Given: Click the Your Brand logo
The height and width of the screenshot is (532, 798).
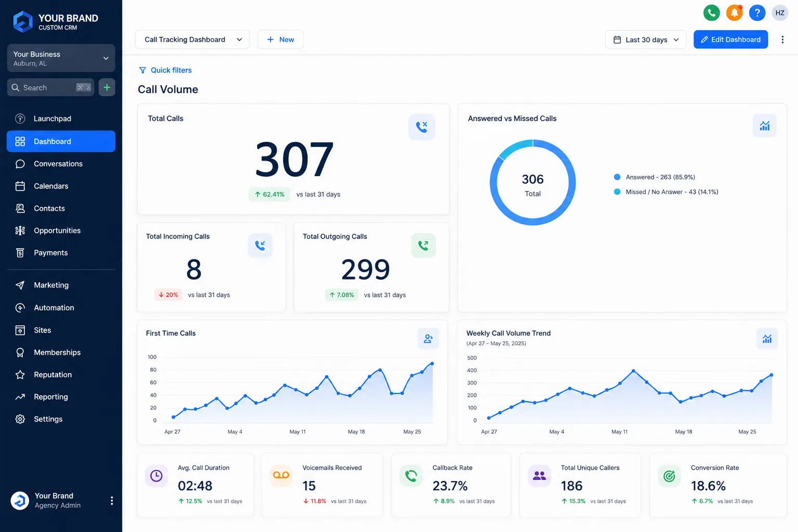Looking at the screenshot, I should tap(55, 22).
